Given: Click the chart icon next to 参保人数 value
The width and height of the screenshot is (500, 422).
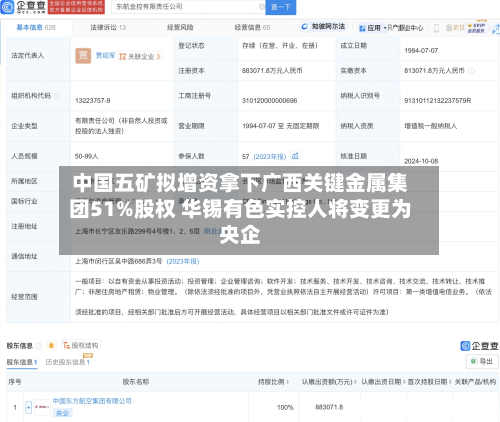Looking at the screenshot, I should pos(295,156).
